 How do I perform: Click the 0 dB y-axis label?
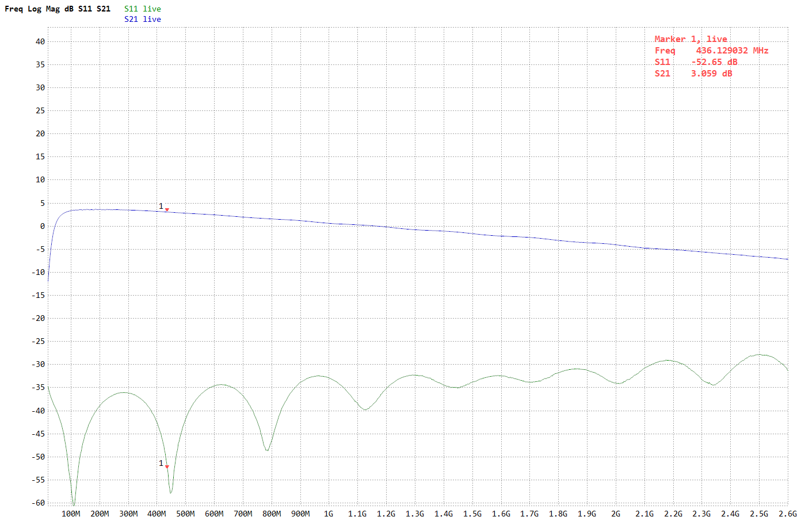click(x=43, y=226)
